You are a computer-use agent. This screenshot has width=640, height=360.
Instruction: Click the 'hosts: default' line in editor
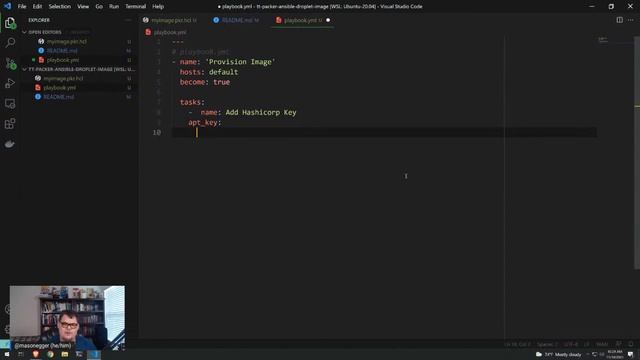coord(209,72)
